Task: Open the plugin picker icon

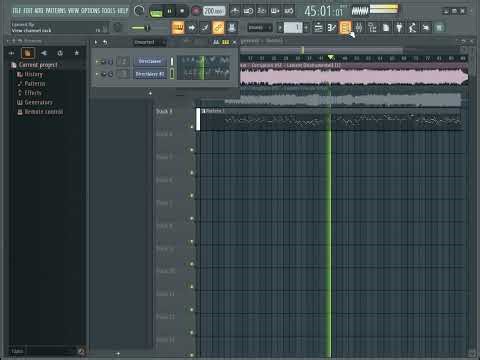Action: click(x=399, y=28)
